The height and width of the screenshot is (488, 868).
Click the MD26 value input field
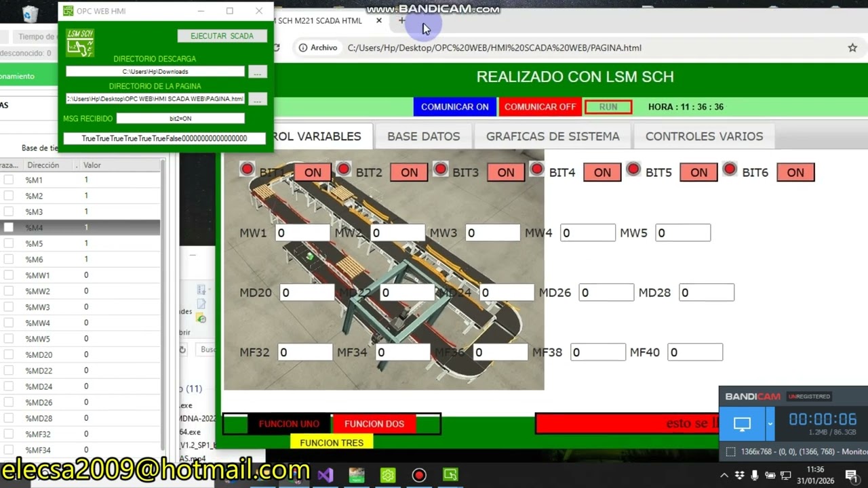coord(606,293)
